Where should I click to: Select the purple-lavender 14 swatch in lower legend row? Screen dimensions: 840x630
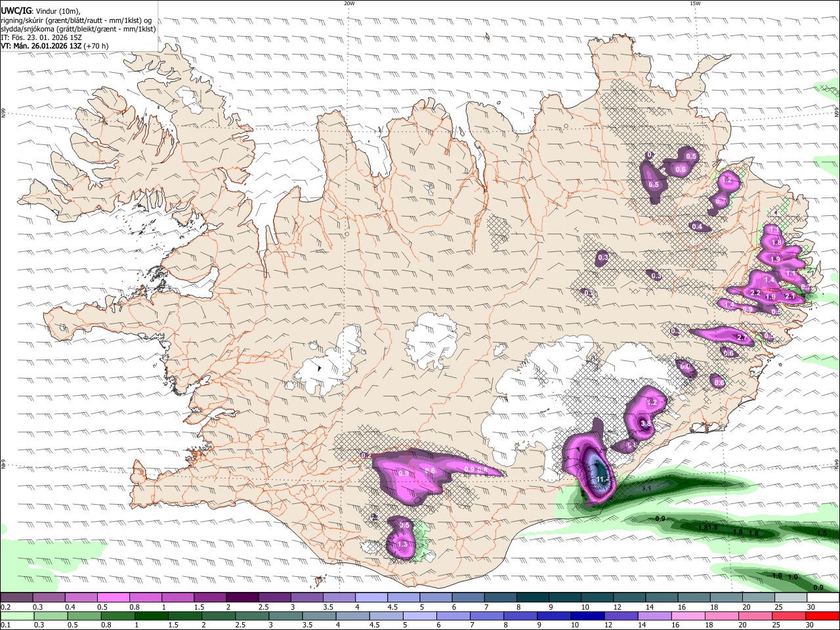[656, 616]
